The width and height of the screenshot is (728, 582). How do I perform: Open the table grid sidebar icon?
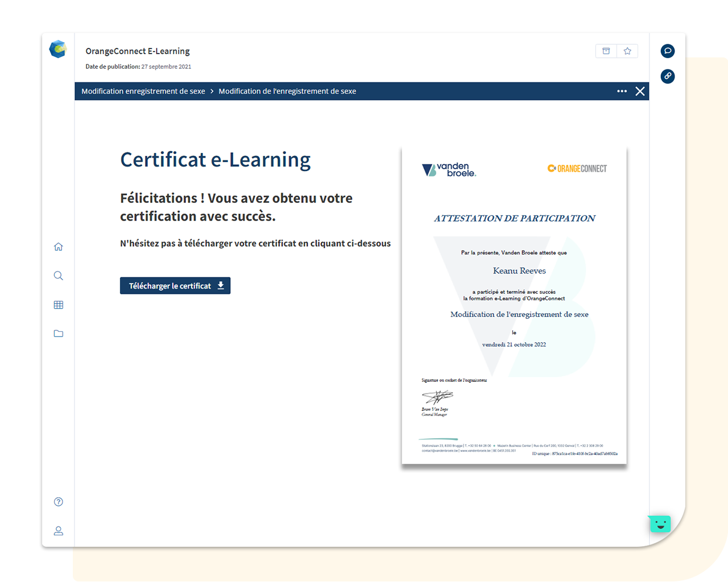58,305
